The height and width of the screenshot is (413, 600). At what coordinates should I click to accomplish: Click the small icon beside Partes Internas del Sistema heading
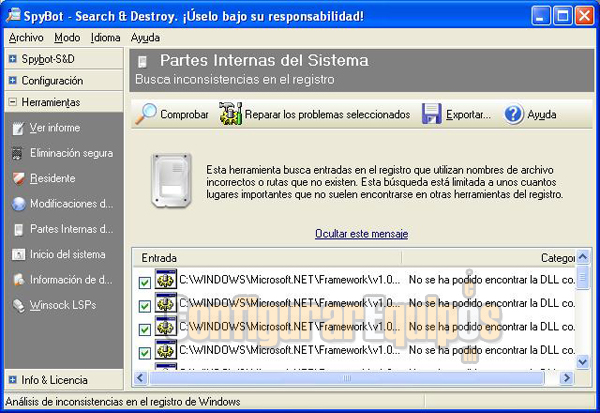[142, 62]
